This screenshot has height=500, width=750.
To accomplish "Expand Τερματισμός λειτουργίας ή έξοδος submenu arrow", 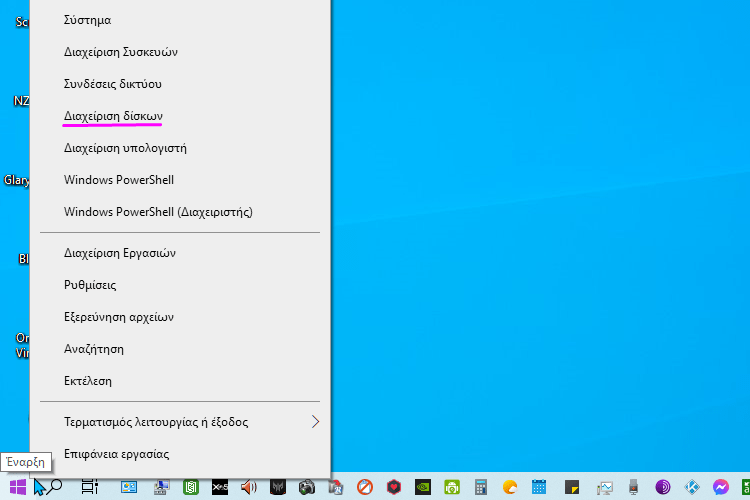I will tap(315, 422).
